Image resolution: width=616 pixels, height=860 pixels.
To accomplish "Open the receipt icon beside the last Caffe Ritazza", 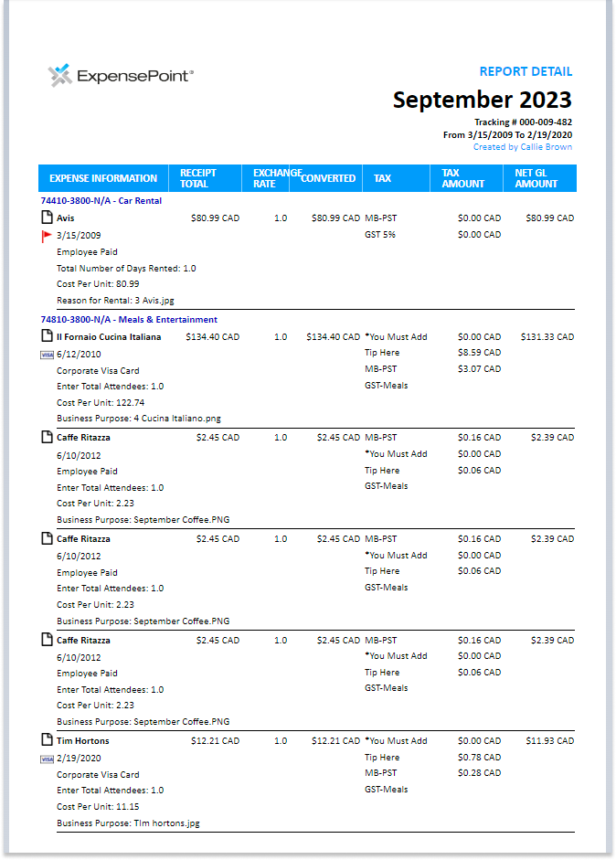I will [x=46, y=640].
